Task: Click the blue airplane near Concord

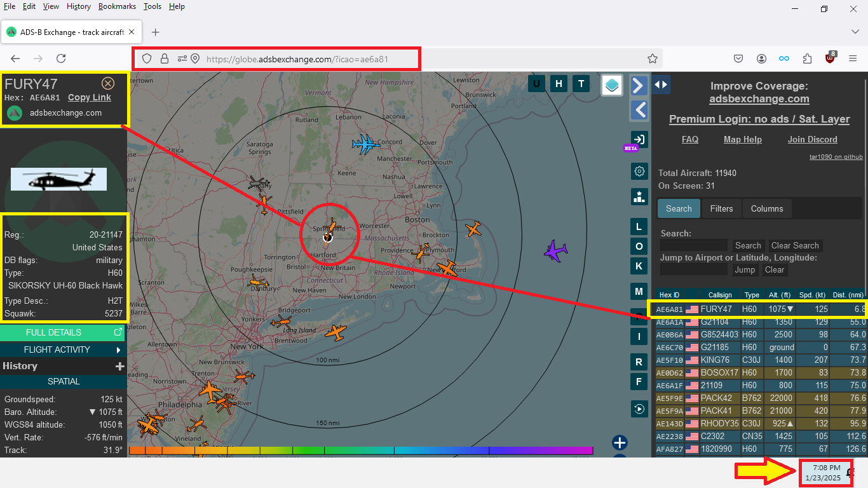Action: (x=365, y=144)
